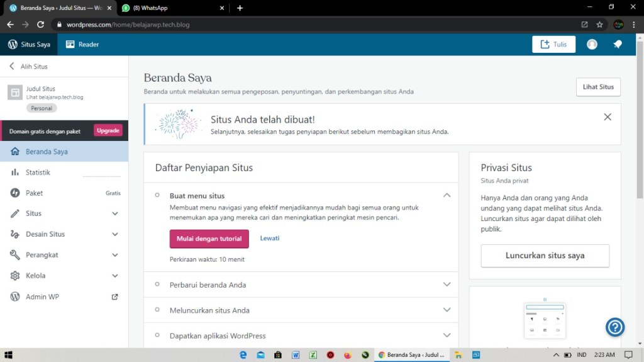Toggle the Meluncurkan situs Anda task circle
Viewport: 644px width, 362px height.
tap(157, 310)
